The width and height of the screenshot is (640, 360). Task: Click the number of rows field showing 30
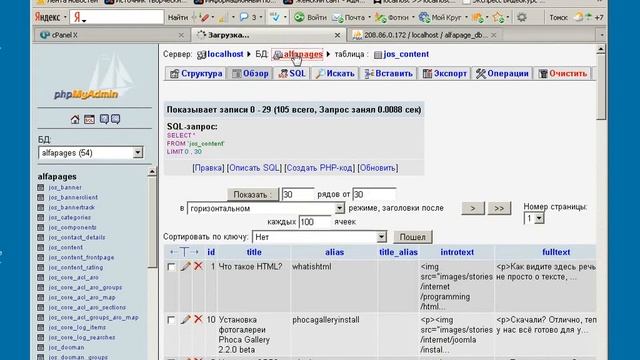[x=298, y=195]
